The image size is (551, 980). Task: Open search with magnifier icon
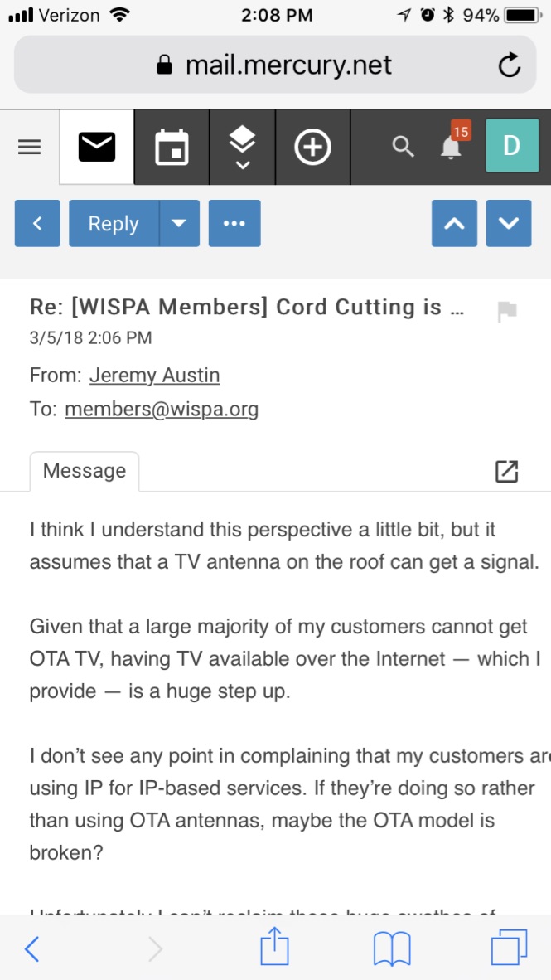403,148
